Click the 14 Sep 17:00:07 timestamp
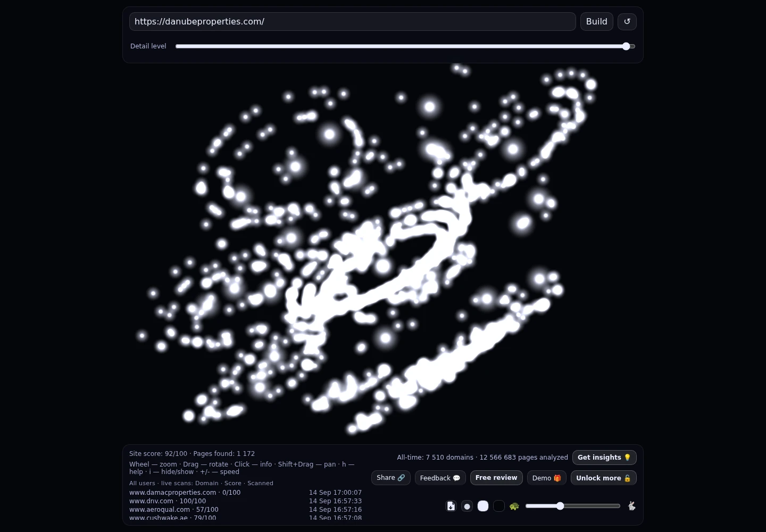This screenshot has width=766, height=532. click(x=335, y=493)
